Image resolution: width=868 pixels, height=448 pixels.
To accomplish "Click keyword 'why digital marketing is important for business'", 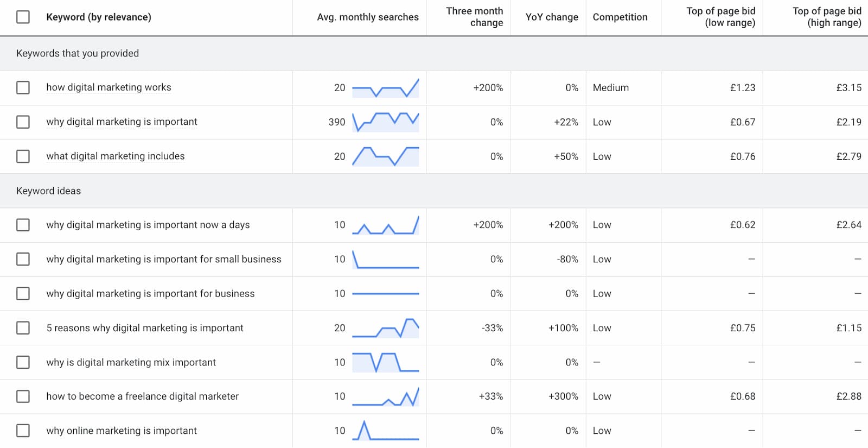I will click(x=150, y=294).
